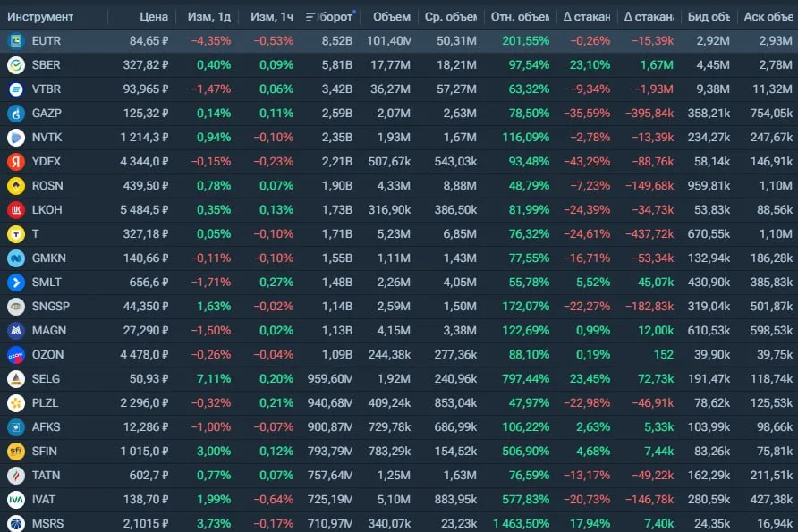
Task: Click the ROSN yellow logo icon
Action: 16,186
